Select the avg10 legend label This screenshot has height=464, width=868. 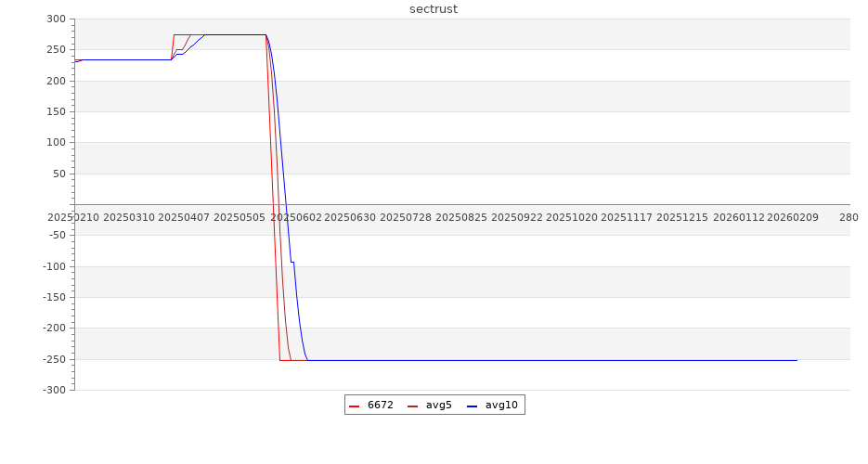click(x=501, y=406)
